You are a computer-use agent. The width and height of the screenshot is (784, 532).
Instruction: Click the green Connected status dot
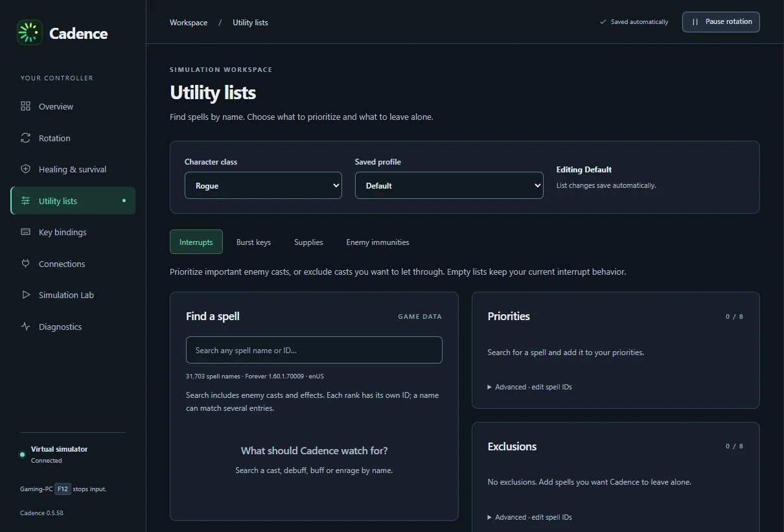pos(23,455)
